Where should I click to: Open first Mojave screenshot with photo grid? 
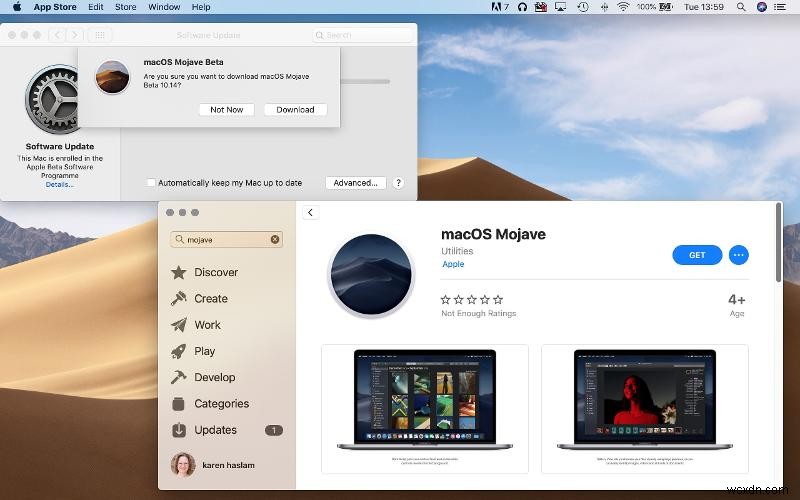[x=424, y=409]
